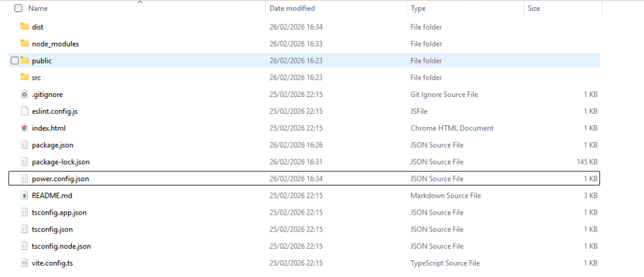
Task: Click dist's 26/02/2026 16:34 date
Action: click(296, 27)
